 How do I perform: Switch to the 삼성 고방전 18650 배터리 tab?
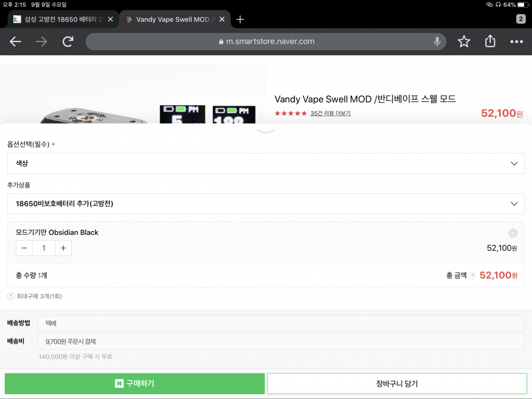coord(63,19)
